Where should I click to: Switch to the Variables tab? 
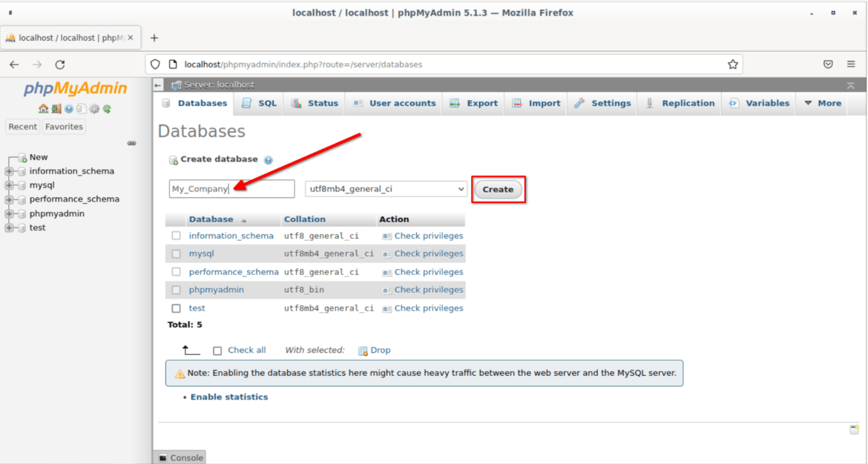[759, 104]
